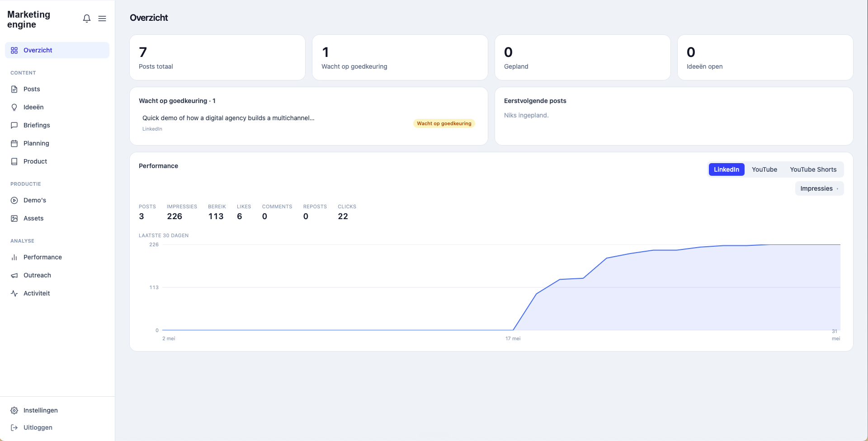Image resolution: width=868 pixels, height=441 pixels.
Task: Click the Posts document icon
Action: click(x=14, y=89)
